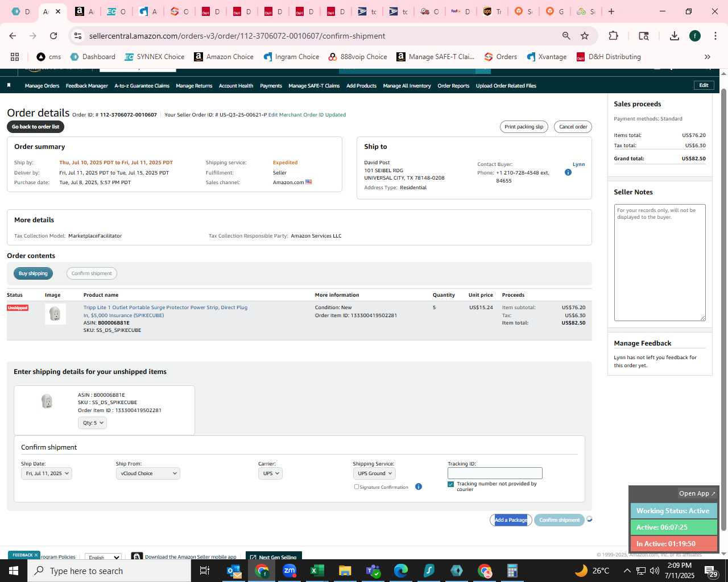This screenshot has width=728, height=582.
Task: Click in the Tracking ID field
Action: point(495,473)
